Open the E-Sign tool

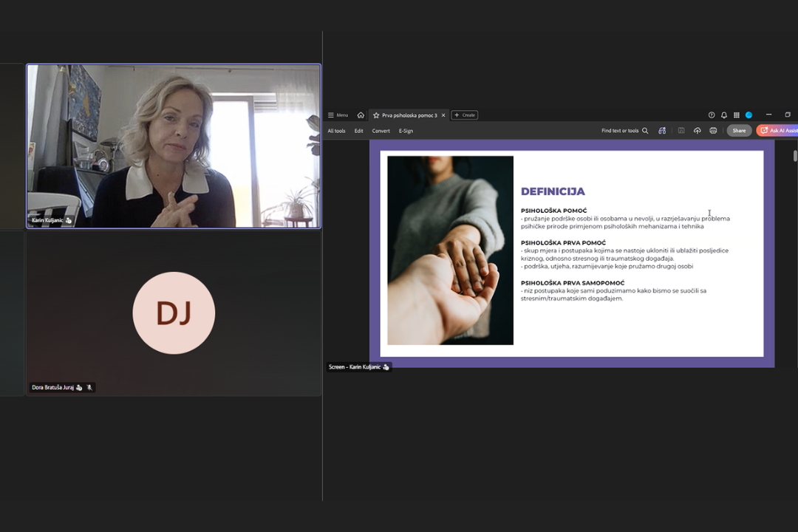tap(406, 131)
